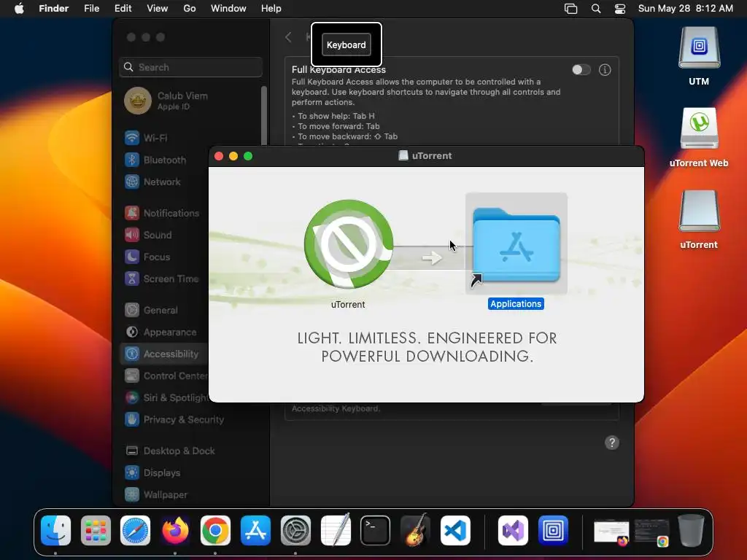Open Safari from the Dock

point(135,530)
